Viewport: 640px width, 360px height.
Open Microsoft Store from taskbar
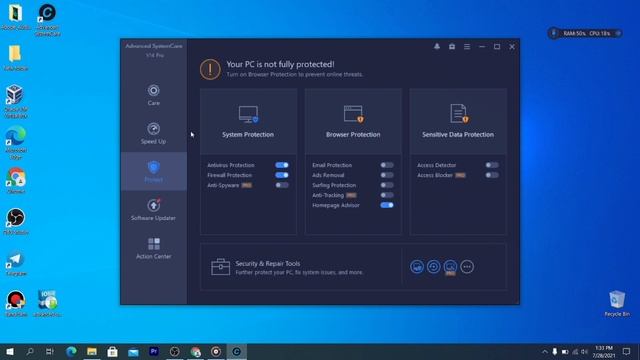pos(112,351)
